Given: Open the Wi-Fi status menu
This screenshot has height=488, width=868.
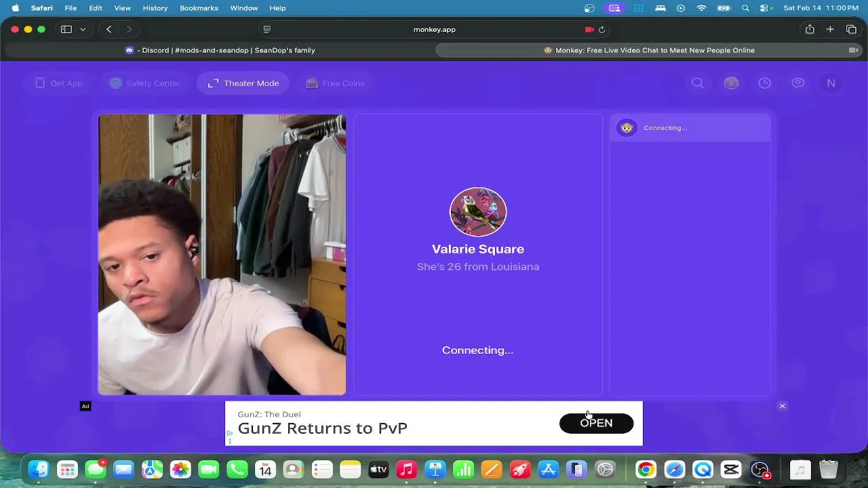Looking at the screenshot, I should 702,8.
